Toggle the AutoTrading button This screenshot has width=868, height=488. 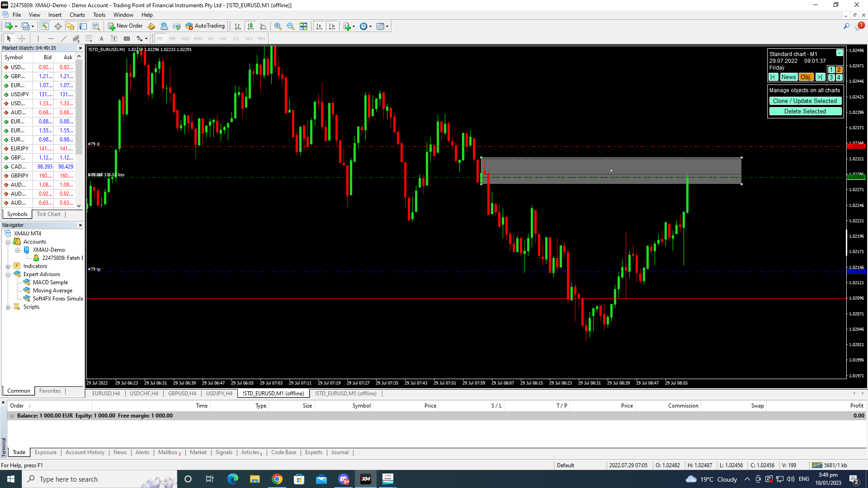pos(205,26)
